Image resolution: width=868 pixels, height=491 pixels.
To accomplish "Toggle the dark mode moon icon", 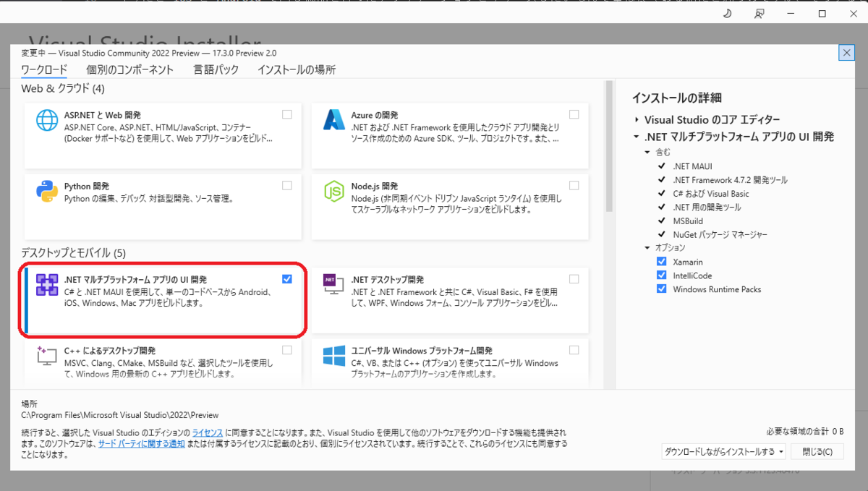I will pyautogui.click(x=728, y=13).
